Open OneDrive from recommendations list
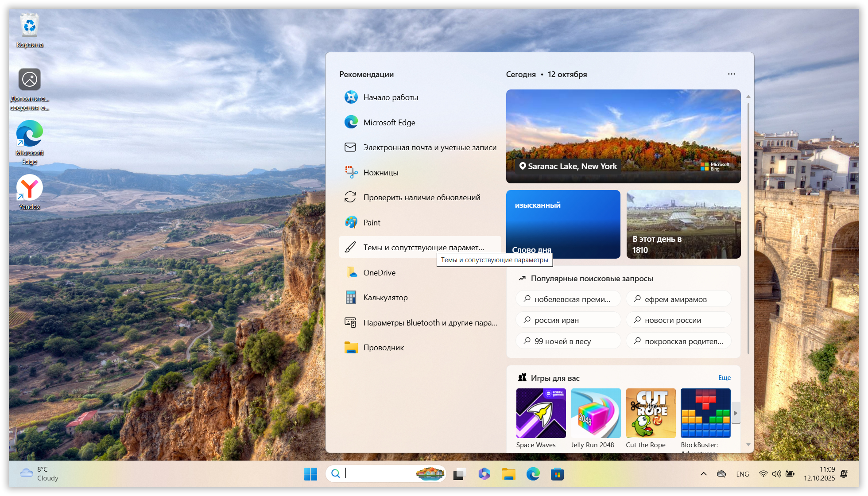The width and height of the screenshot is (868, 496). pos(379,273)
